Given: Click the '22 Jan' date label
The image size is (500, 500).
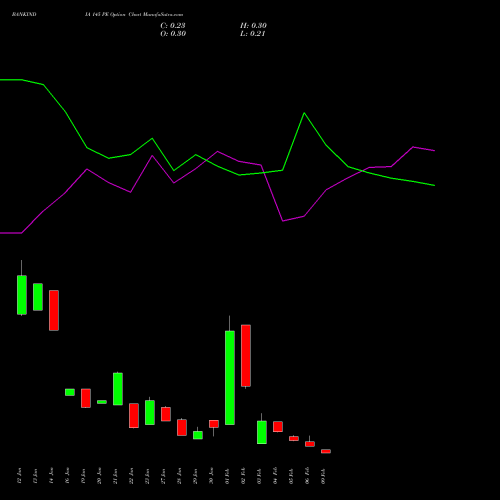Looking at the screenshot, I should click(x=131, y=476).
